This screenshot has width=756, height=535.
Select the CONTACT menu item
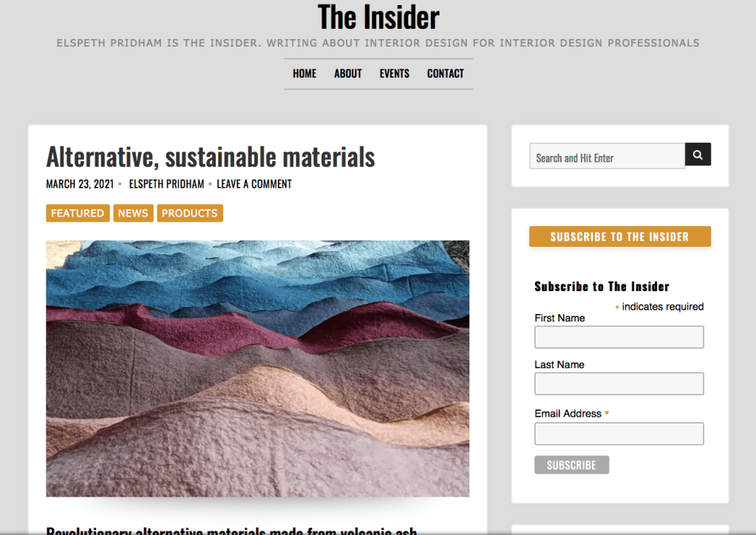click(x=445, y=74)
